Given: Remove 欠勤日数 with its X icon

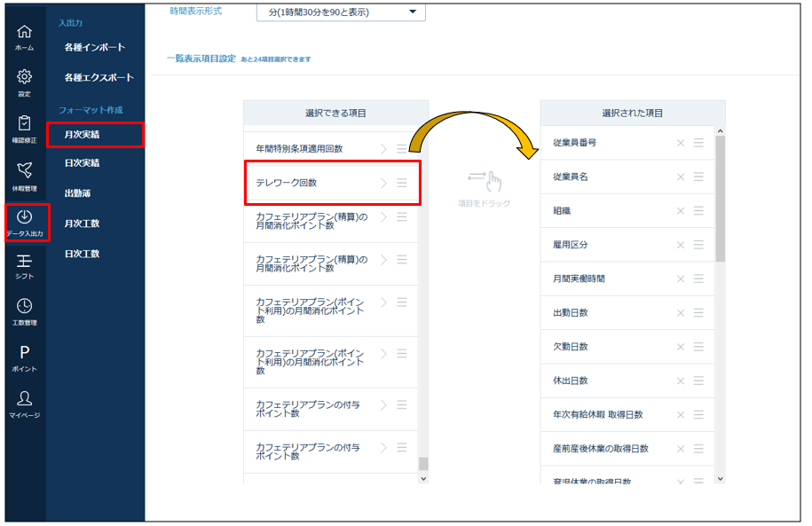Looking at the screenshot, I should tap(681, 347).
